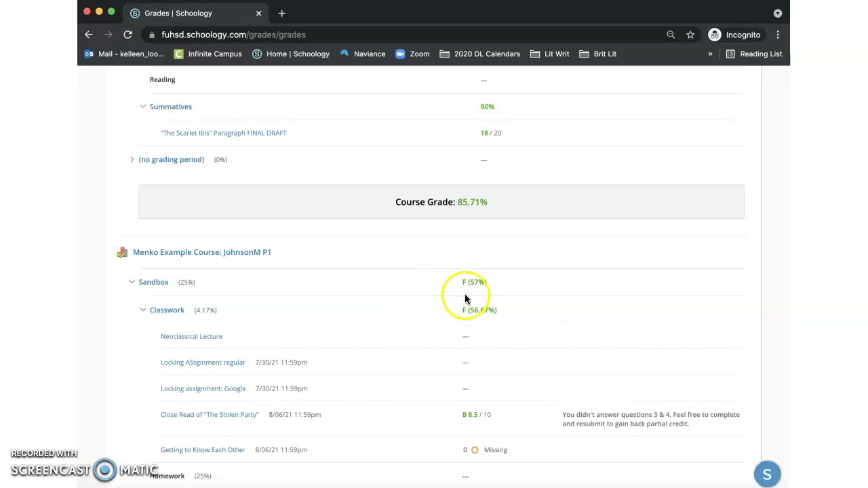Expand the (no grading period) section
The image size is (868, 488).
click(132, 159)
